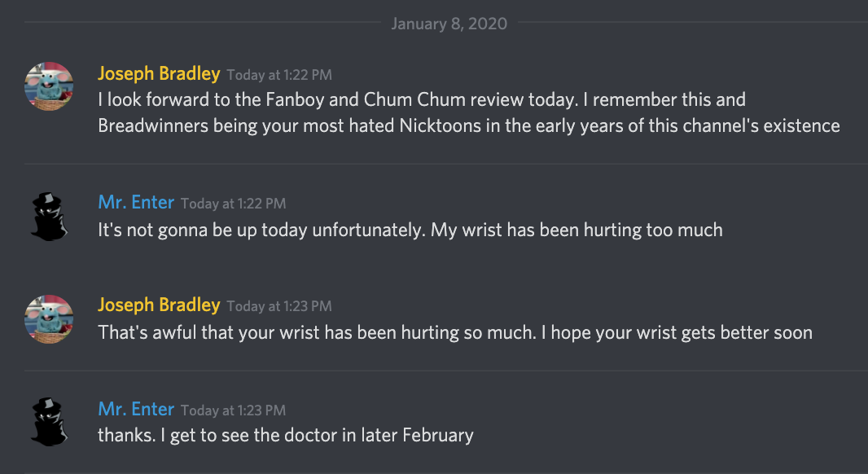Open Mr. Enter's avatar at 1:23 PM message
The image size is (868, 474).
point(49,422)
